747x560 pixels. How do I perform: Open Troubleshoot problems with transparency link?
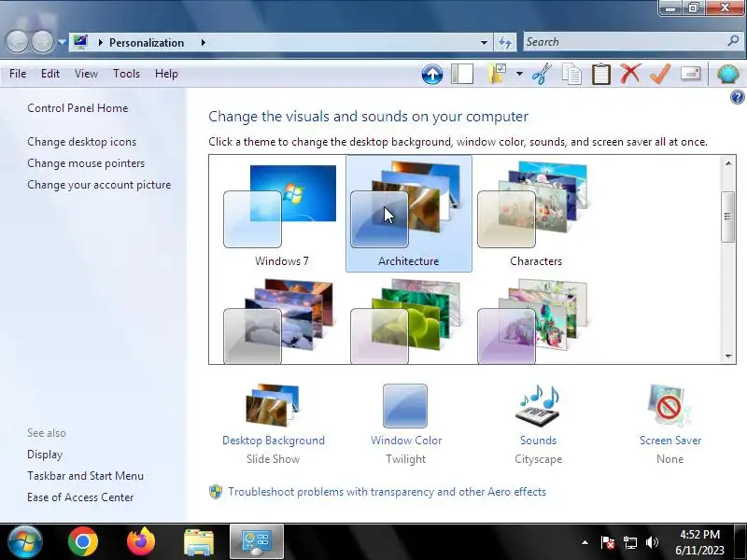point(387,492)
